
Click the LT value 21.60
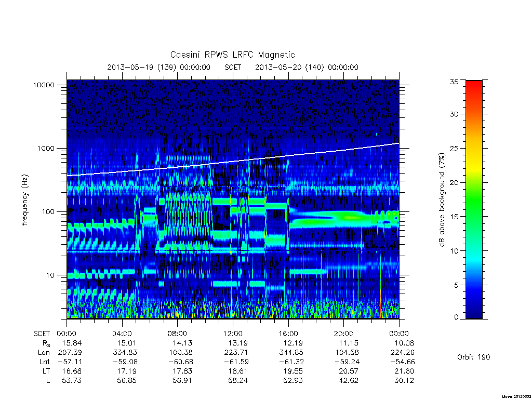pos(404,371)
